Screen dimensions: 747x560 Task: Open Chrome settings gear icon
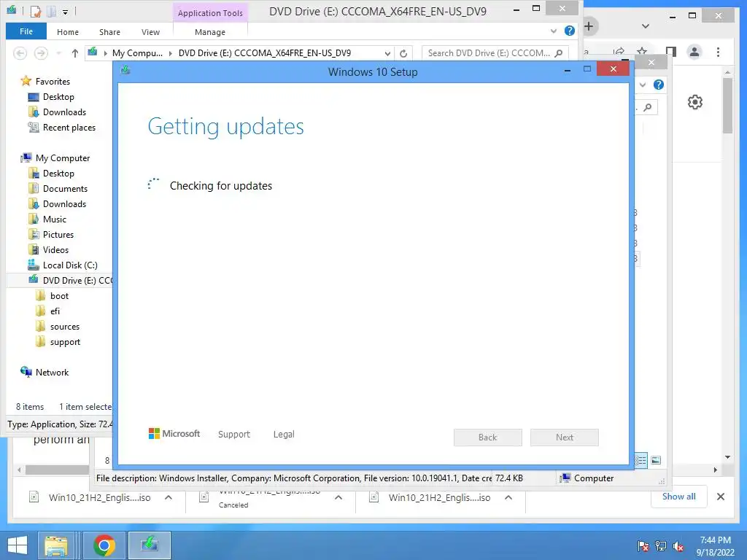(x=695, y=102)
